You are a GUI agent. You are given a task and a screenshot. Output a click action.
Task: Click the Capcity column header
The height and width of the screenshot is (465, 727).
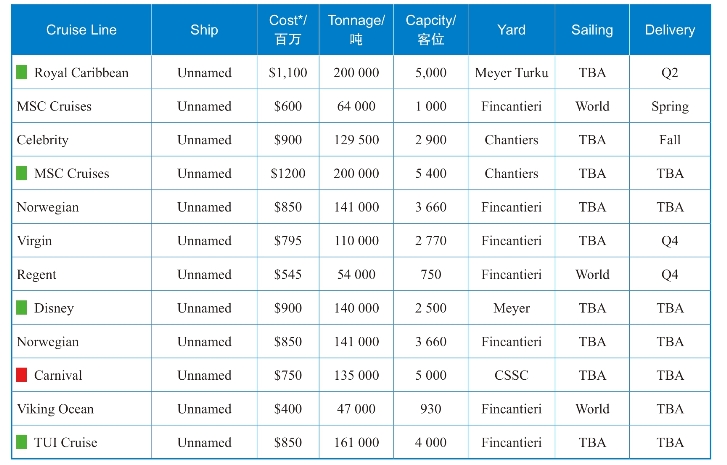point(431,30)
